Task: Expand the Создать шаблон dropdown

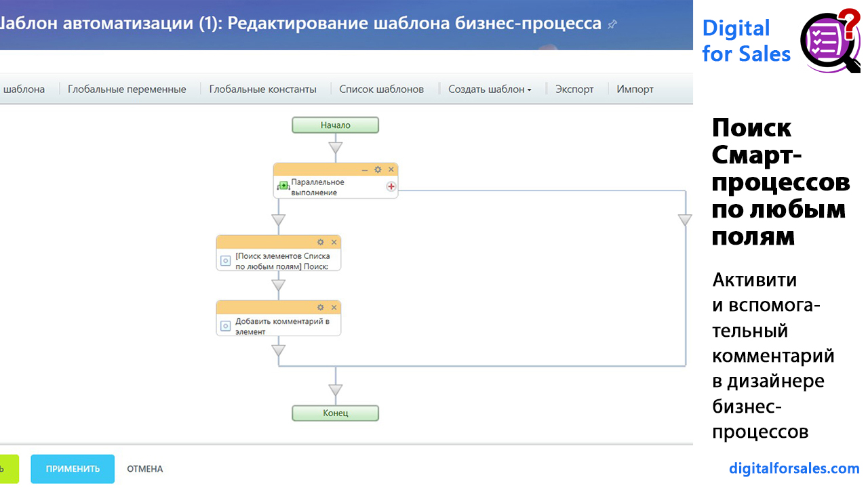Action: 490,89
